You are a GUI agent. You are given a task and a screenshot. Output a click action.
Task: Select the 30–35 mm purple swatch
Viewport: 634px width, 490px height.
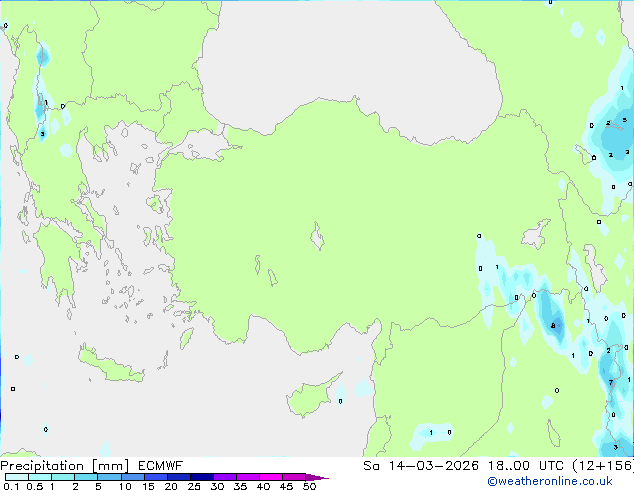[x=224, y=477]
